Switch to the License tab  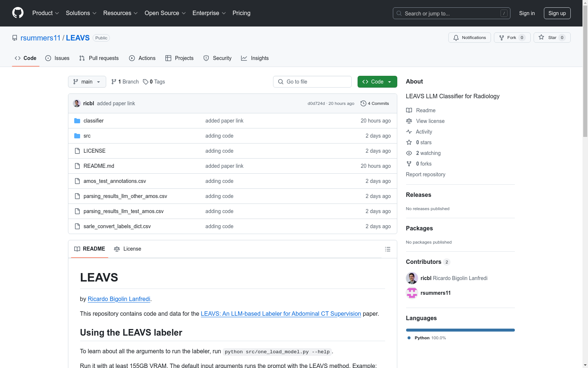pyautogui.click(x=128, y=249)
